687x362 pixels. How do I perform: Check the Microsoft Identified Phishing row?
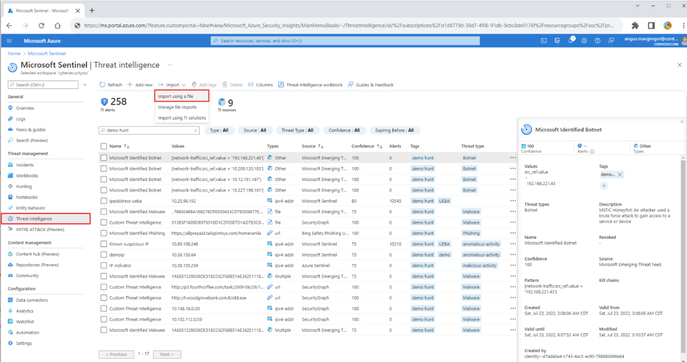[103, 233]
